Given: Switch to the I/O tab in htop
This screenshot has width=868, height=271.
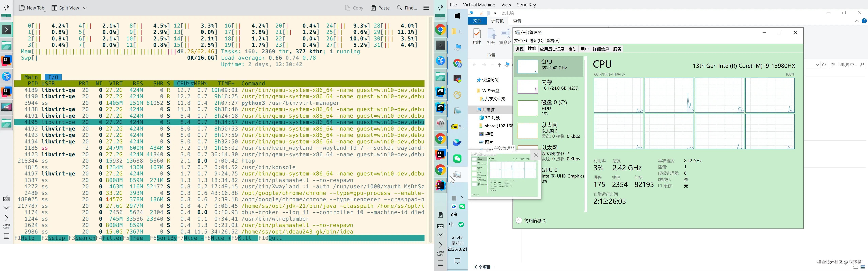Looking at the screenshot, I should 53,77.
